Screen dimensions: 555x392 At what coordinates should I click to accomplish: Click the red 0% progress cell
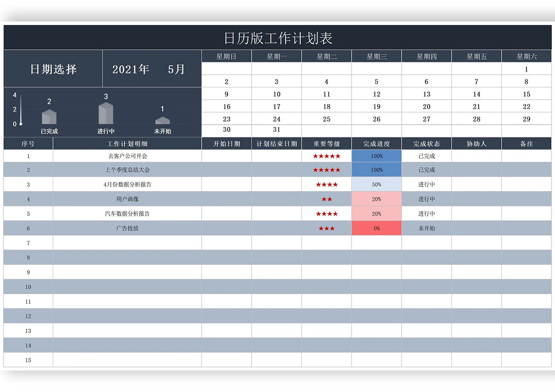pos(377,228)
